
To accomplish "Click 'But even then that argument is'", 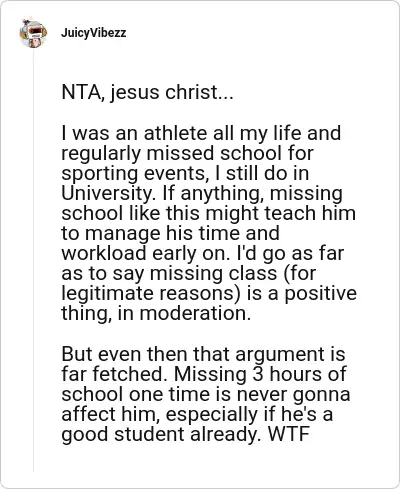I will point(203,354).
